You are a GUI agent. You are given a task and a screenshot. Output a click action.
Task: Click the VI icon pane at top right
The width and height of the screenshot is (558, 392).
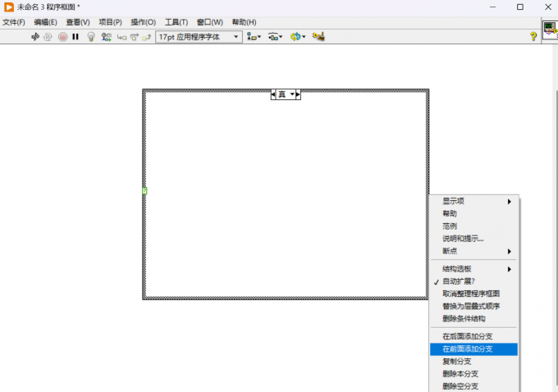pos(551,30)
